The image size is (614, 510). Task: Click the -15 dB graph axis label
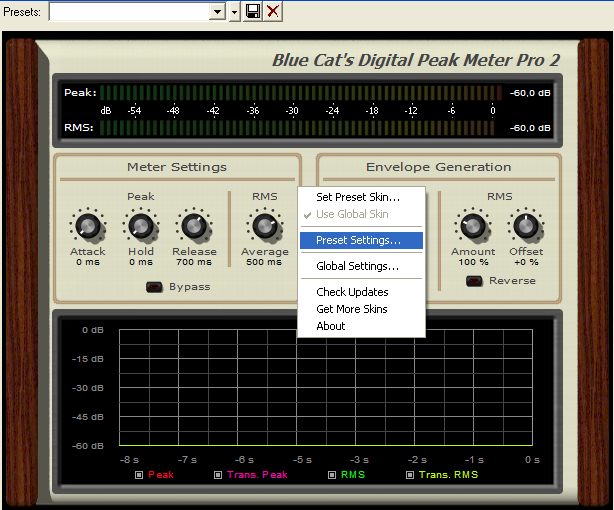[x=88, y=359]
